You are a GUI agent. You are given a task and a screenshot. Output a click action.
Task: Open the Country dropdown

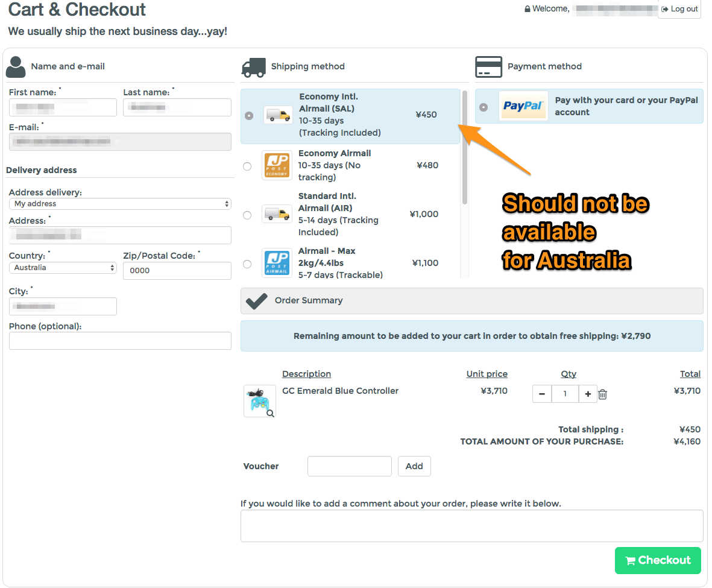pyautogui.click(x=63, y=268)
